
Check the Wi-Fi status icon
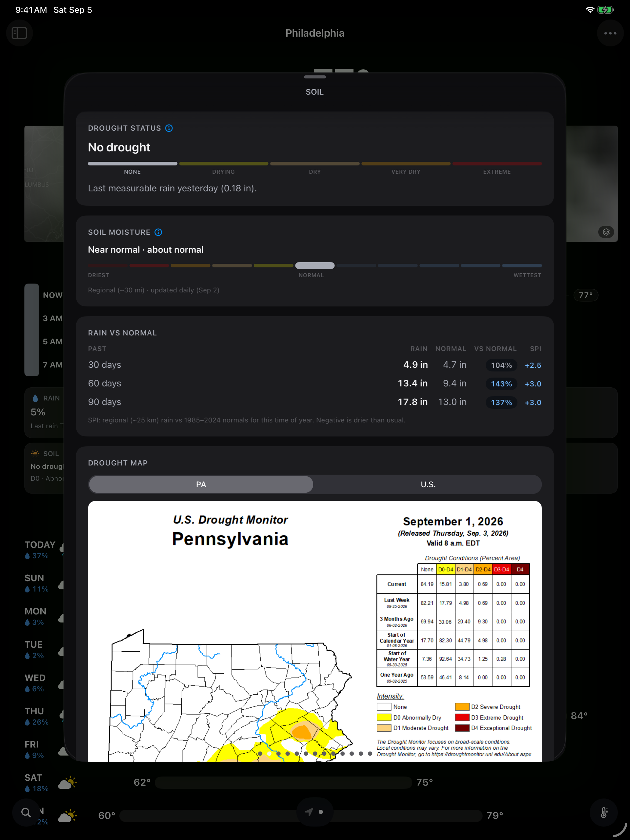(x=590, y=10)
